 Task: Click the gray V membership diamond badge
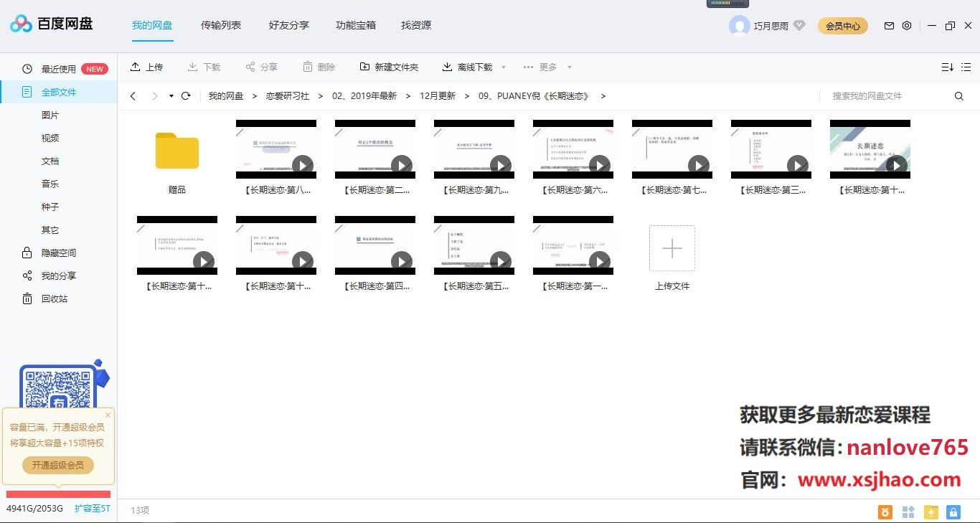799,26
